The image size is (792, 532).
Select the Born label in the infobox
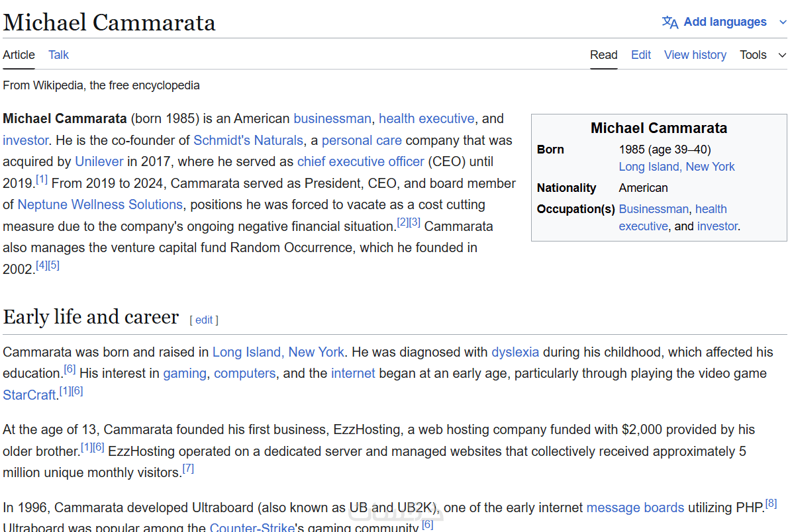coord(550,150)
